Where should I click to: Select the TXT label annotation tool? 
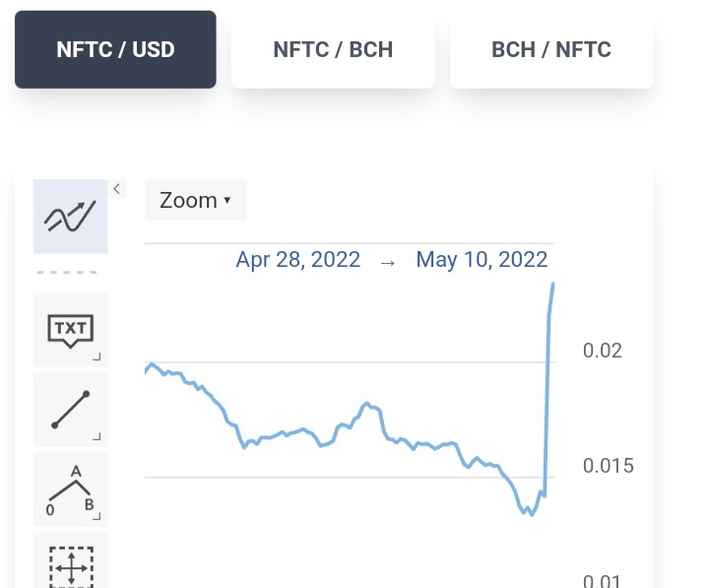click(71, 330)
